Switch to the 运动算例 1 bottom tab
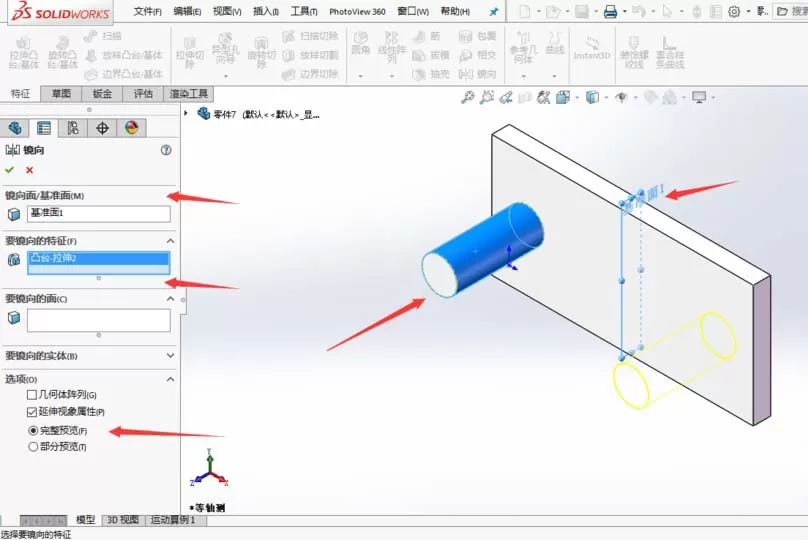The width and height of the screenshot is (808, 540). coord(173,520)
